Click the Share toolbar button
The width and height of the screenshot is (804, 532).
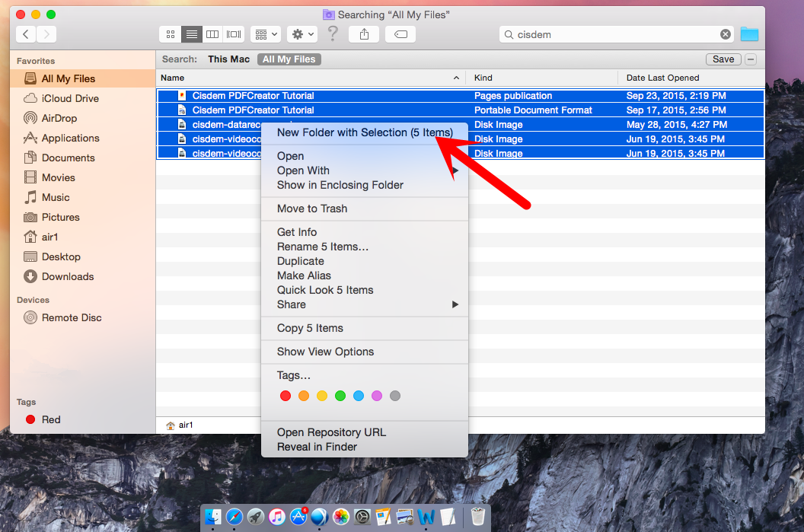364,34
